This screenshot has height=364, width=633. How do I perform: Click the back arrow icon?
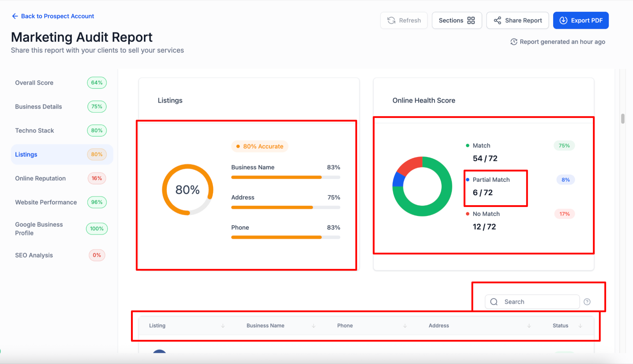click(15, 16)
